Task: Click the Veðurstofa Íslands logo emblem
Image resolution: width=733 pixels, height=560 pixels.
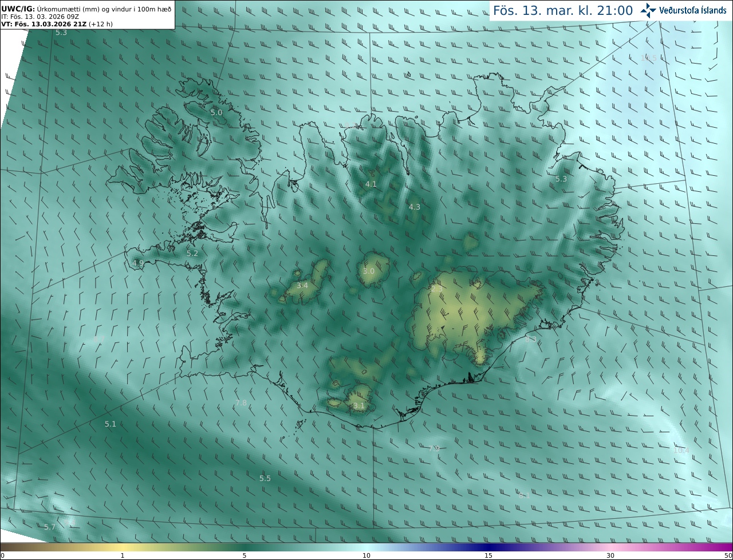Action: (x=648, y=10)
